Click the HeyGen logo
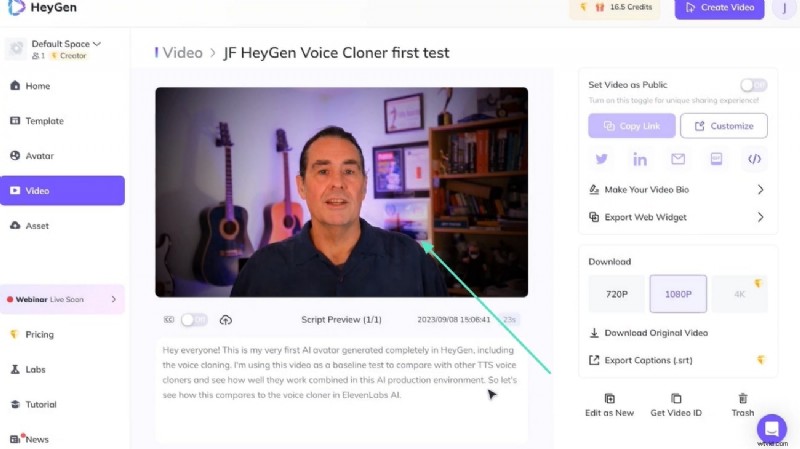This screenshot has height=449, width=800. (42, 7)
